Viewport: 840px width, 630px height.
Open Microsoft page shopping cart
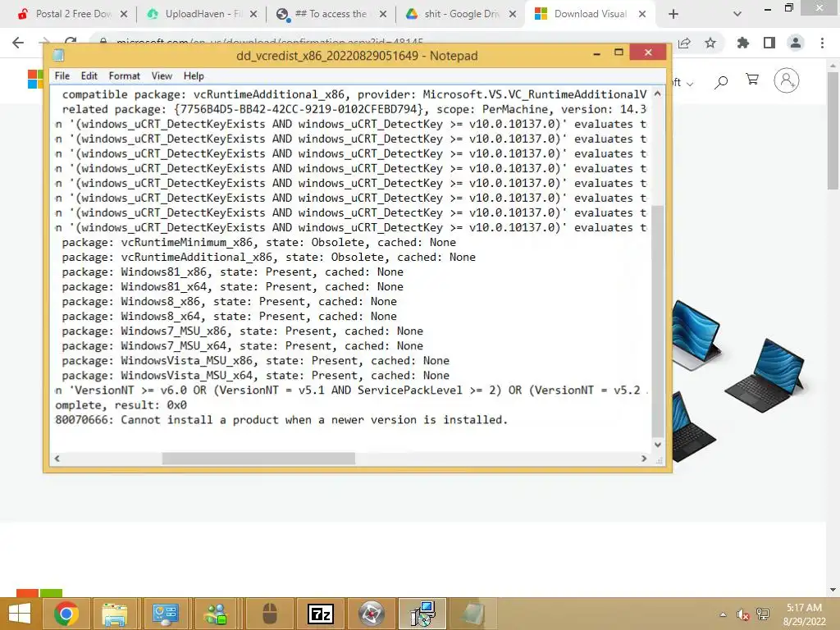tap(752, 80)
